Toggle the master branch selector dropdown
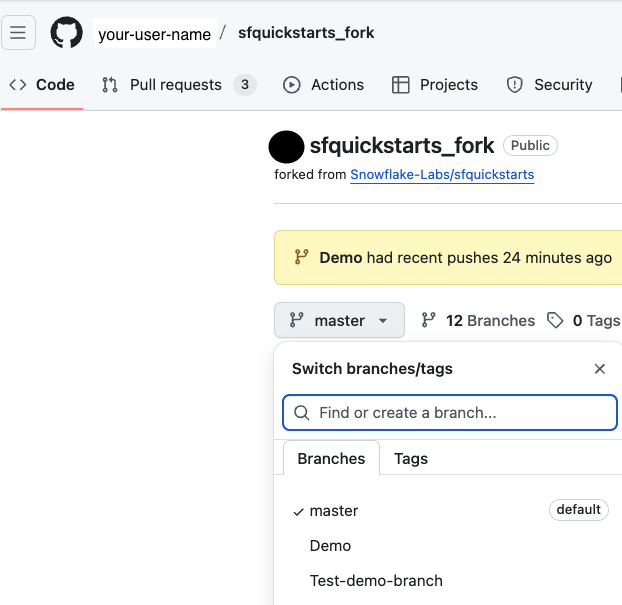The width and height of the screenshot is (622, 605). pos(339,320)
